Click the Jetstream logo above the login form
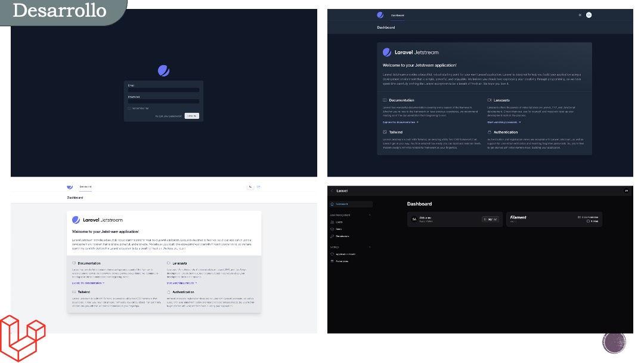The height and width of the screenshot is (363, 644). click(164, 71)
